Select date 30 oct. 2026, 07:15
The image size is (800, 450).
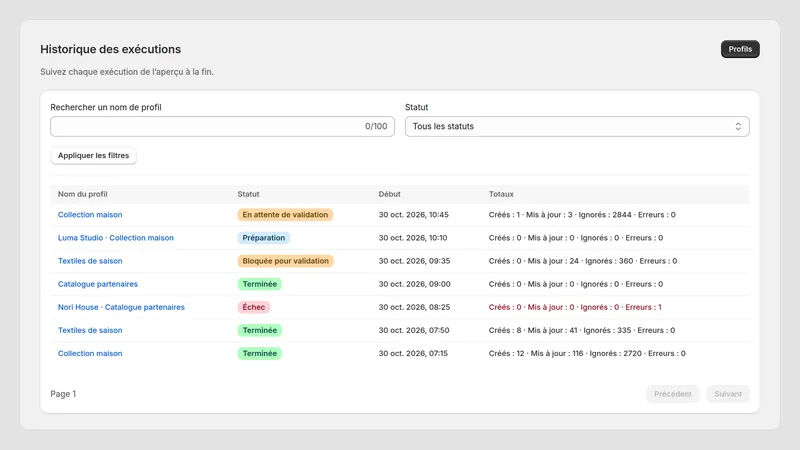tap(413, 354)
